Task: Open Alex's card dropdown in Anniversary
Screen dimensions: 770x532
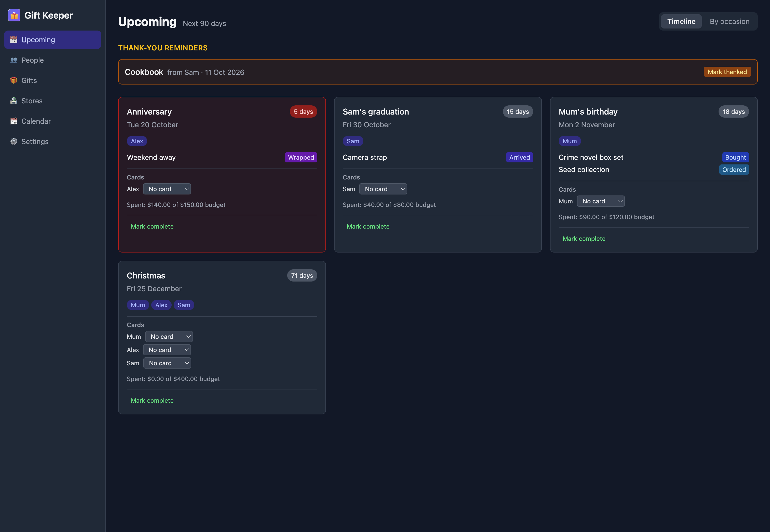Action: click(x=167, y=189)
